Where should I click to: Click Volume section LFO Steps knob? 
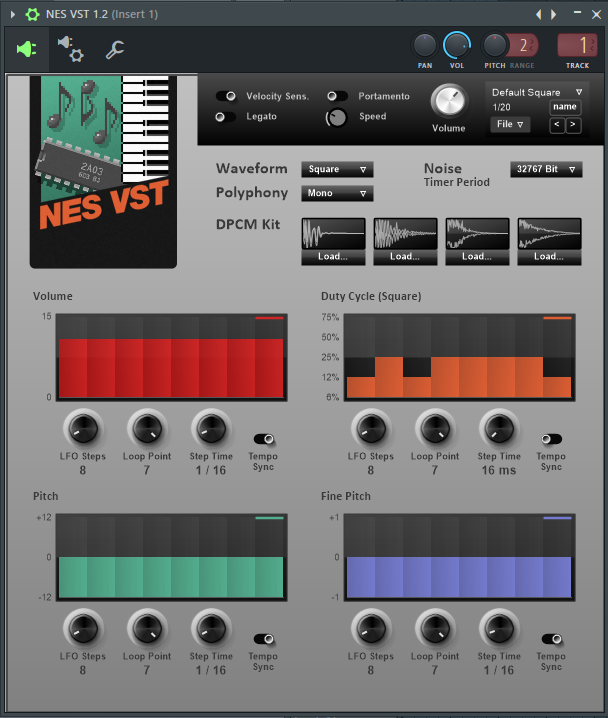pyautogui.click(x=83, y=429)
